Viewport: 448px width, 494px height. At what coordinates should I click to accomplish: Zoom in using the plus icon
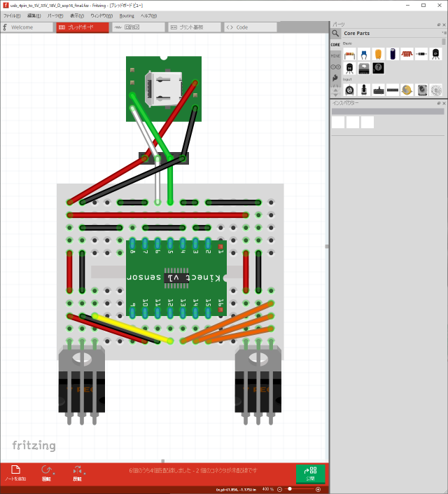[318, 489]
